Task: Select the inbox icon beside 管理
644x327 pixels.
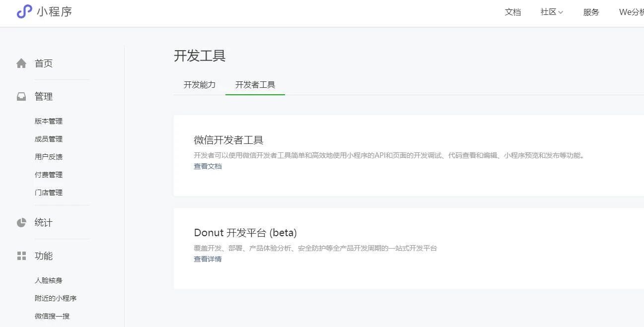Action: pos(21,97)
